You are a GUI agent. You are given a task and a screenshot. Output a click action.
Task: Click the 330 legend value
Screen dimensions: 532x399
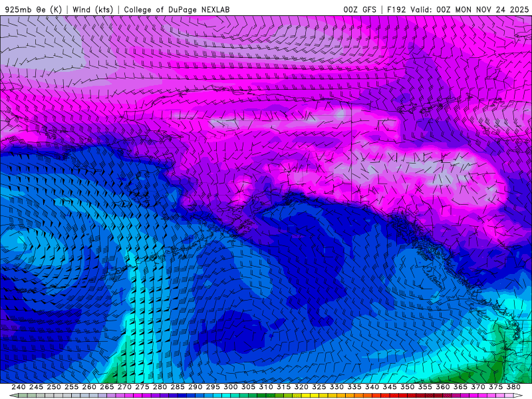[x=336, y=387]
